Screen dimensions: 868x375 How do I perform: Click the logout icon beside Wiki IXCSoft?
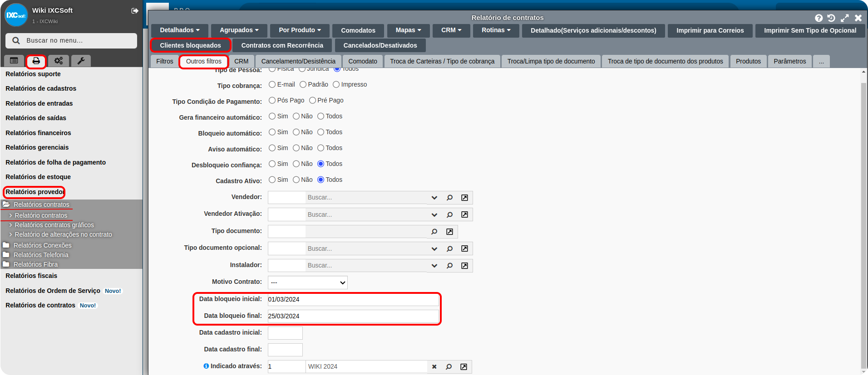point(135,11)
